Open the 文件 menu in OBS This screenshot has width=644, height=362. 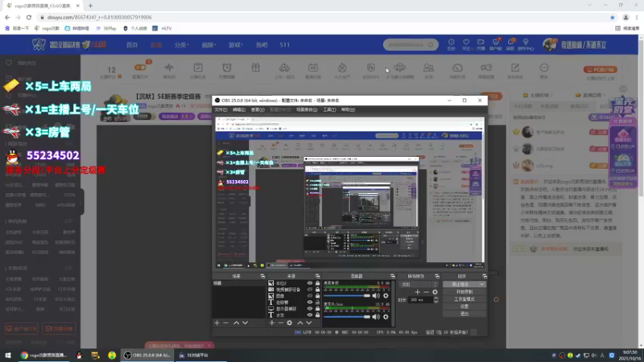tap(221, 109)
